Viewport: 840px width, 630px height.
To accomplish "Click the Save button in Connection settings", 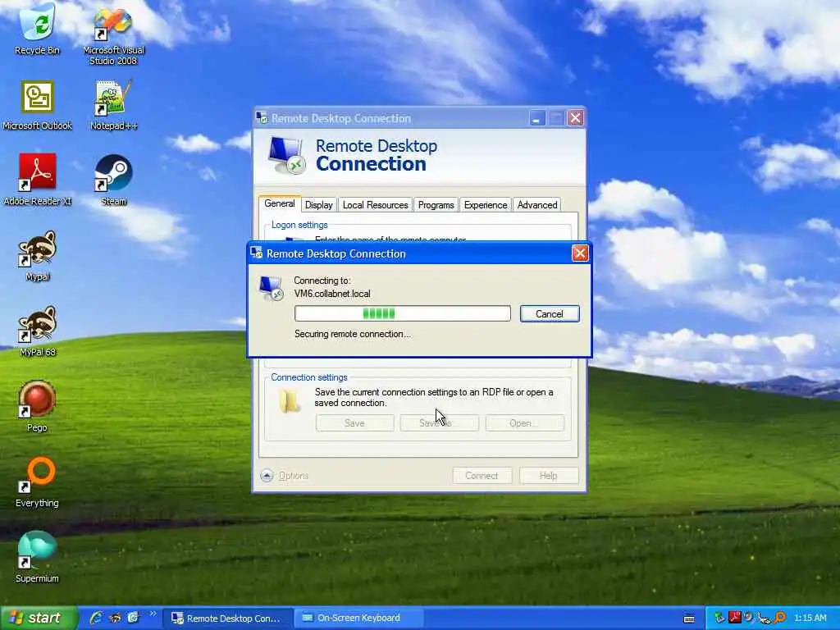I will pyautogui.click(x=354, y=423).
